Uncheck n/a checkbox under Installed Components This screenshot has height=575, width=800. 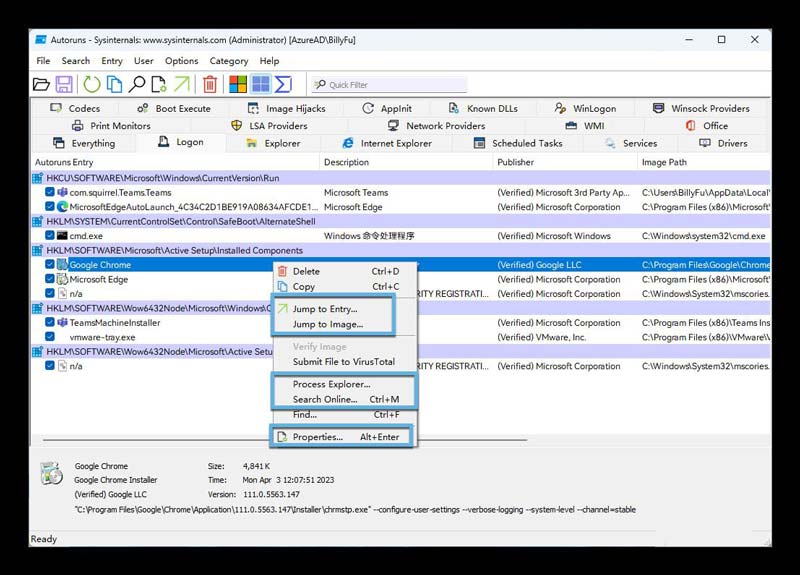49,293
